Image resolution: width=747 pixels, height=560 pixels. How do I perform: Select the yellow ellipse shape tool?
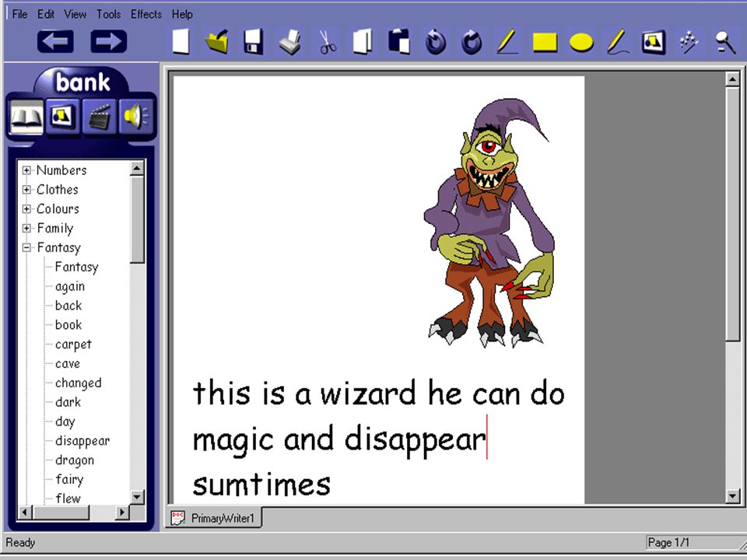tap(581, 42)
